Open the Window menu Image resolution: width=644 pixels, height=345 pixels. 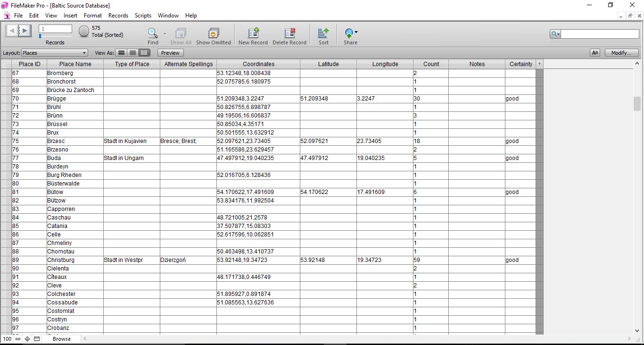(168, 16)
